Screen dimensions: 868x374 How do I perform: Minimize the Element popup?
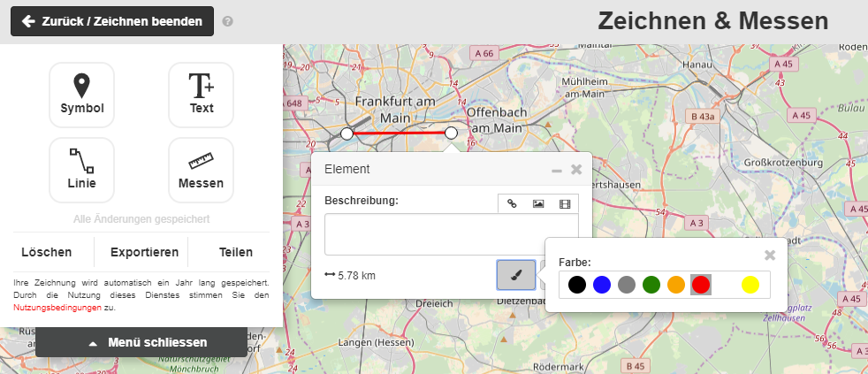pos(557,170)
